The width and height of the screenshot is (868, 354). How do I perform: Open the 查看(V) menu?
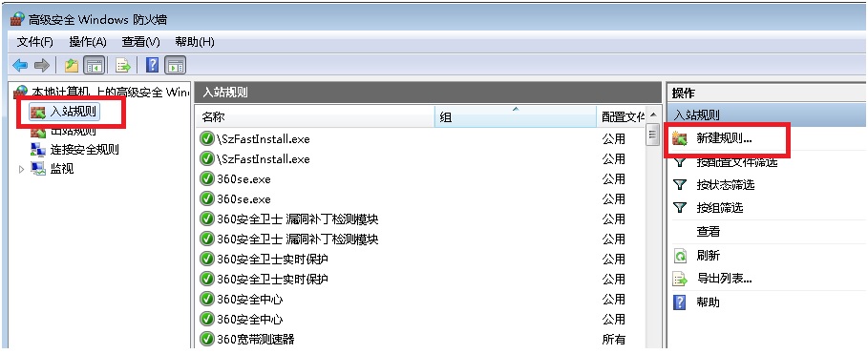[140, 42]
